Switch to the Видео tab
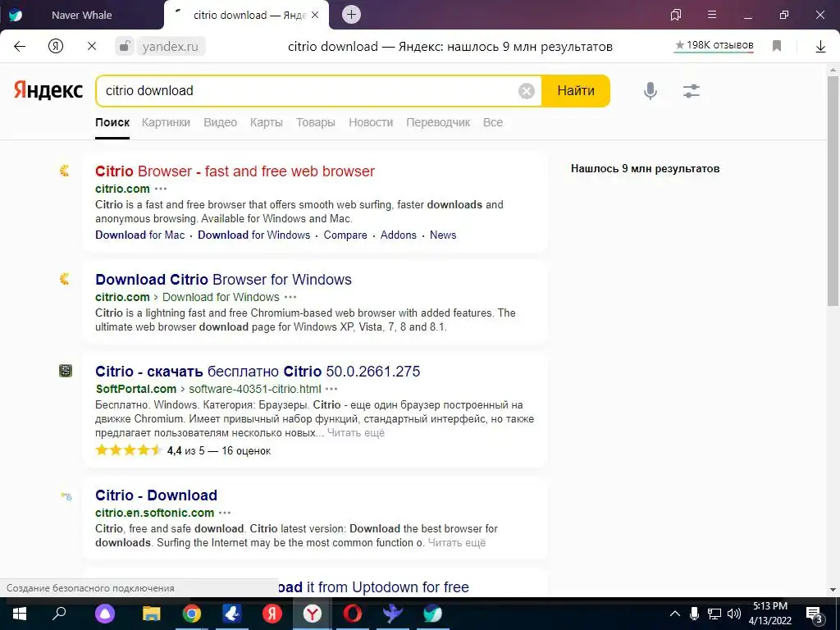Screen dimensions: 840x630 click(x=220, y=122)
